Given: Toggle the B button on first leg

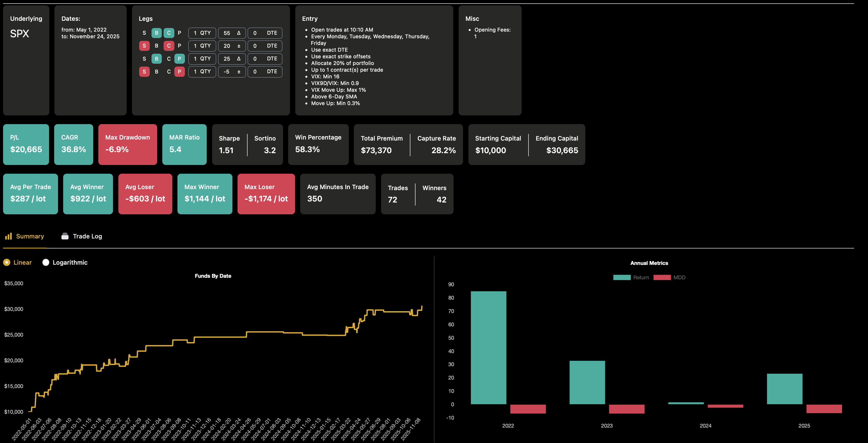Looking at the screenshot, I should pos(156,33).
